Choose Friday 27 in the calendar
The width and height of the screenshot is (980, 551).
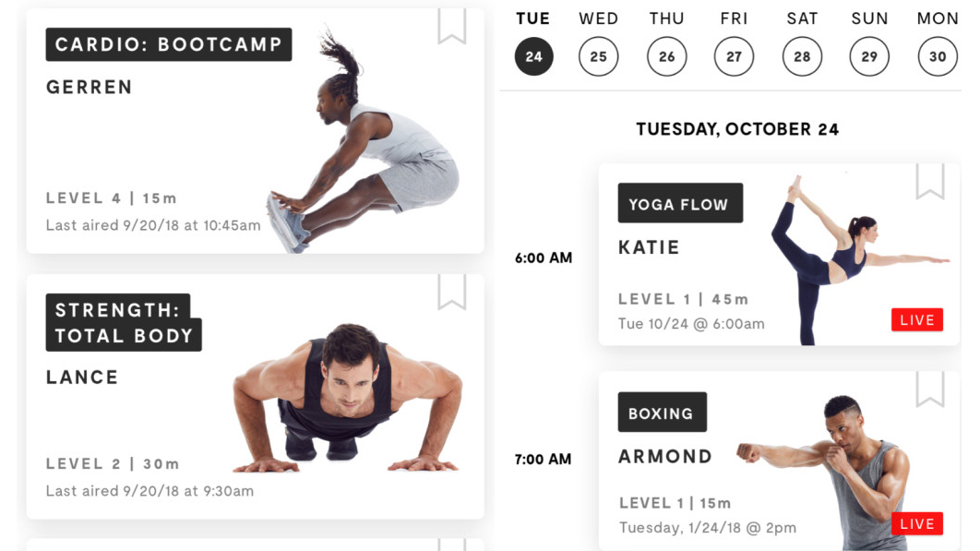click(x=734, y=56)
